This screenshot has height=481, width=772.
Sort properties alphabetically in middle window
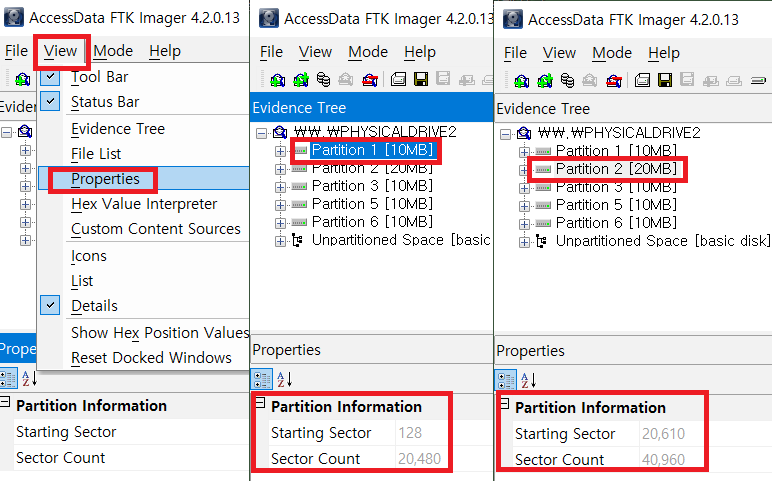(x=285, y=380)
